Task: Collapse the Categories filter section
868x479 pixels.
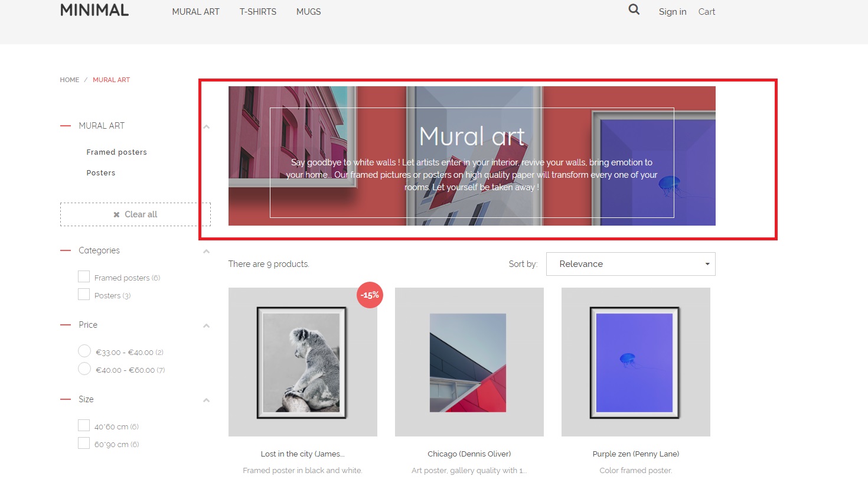Action: tap(206, 251)
